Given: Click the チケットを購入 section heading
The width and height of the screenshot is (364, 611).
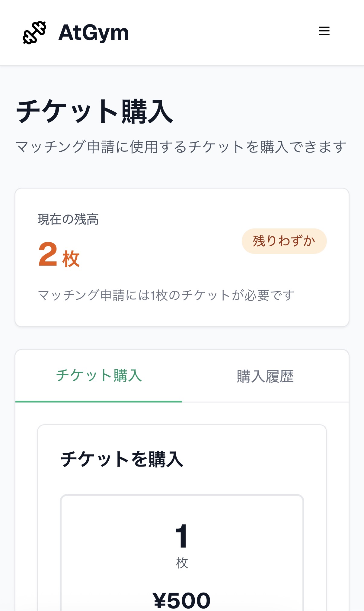Looking at the screenshot, I should 122,459.
